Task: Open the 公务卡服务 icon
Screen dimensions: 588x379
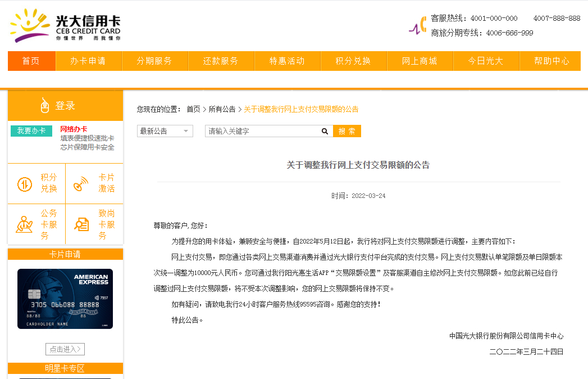Action: [24, 224]
